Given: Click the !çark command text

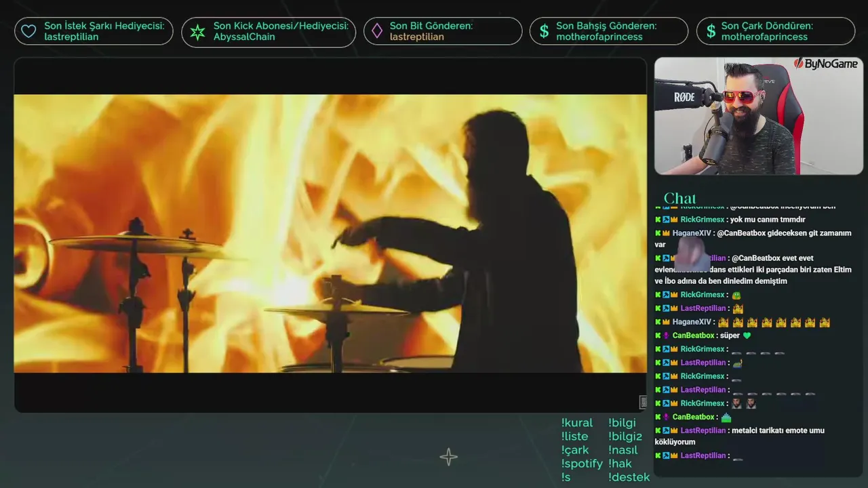Looking at the screenshot, I should (x=575, y=451).
